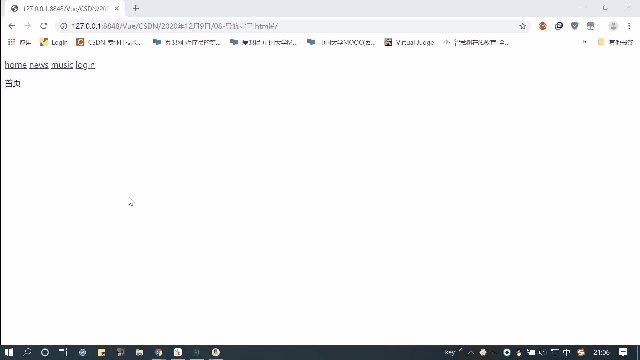Open the bookmark with yellow arrow icon
The image size is (640, 360).
pos(476,42)
